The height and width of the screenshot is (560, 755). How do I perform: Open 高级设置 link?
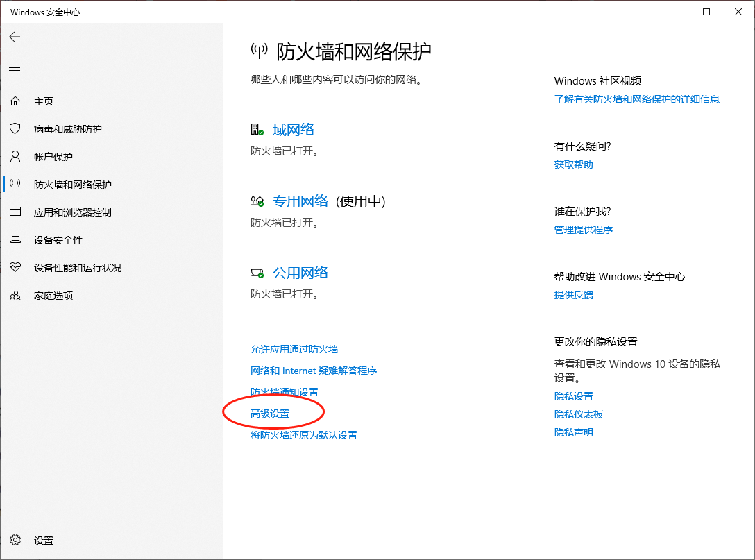coord(270,414)
